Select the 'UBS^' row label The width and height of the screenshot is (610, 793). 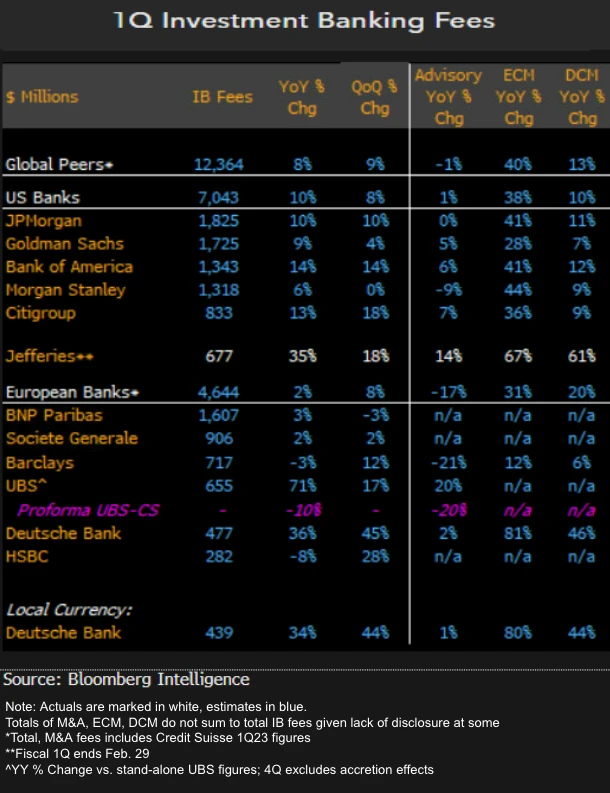click(26, 486)
